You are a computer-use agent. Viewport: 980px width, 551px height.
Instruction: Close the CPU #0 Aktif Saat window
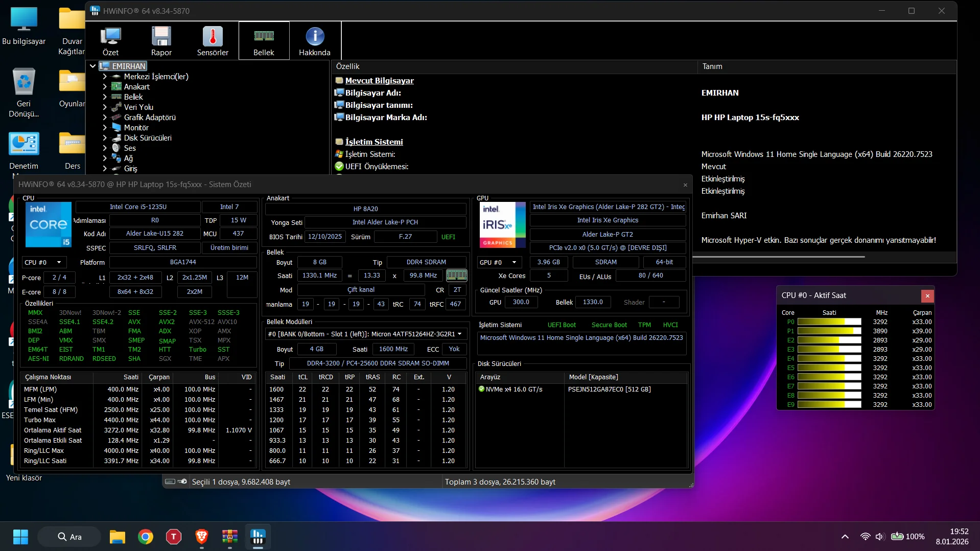pyautogui.click(x=927, y=295)
